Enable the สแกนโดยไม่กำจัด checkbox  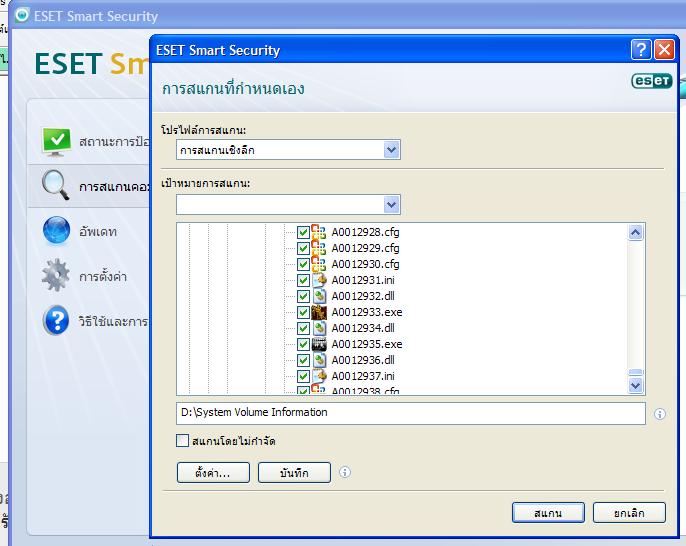tap(182, 441)
